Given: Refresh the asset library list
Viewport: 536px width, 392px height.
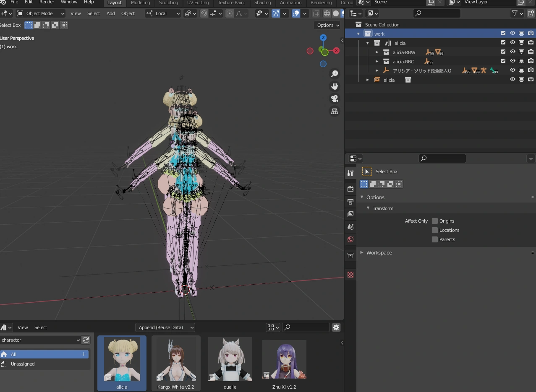Looking at the screenshot, I should (86, 340).
